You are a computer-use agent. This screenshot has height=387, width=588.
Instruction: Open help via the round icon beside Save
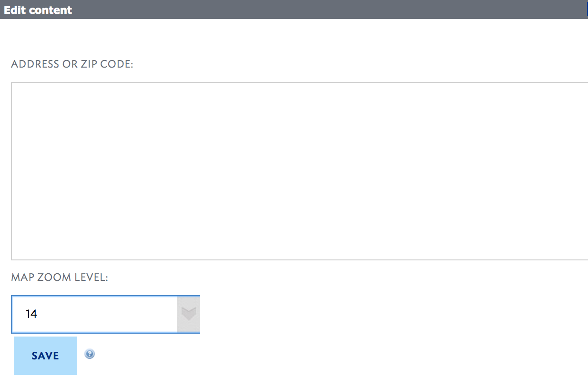click(90, 354)
